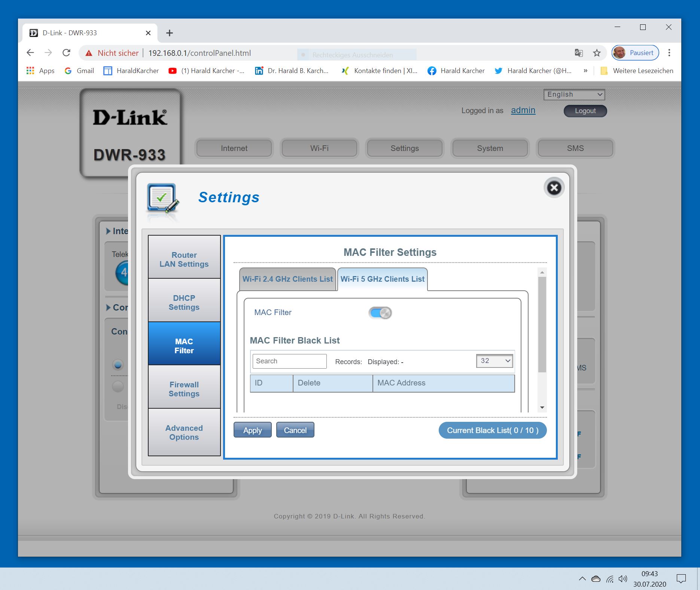Image resolution: width=700 pixels, height=590 pixels.
Task: Show hidden bookmarks with the chevron
Action: coord(585,71)
